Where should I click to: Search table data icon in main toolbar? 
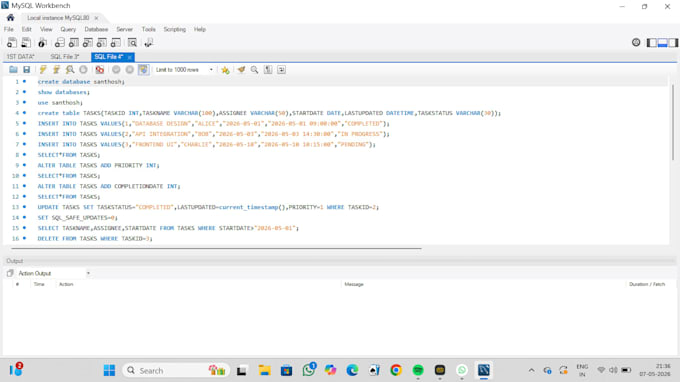tap(132, 42)
